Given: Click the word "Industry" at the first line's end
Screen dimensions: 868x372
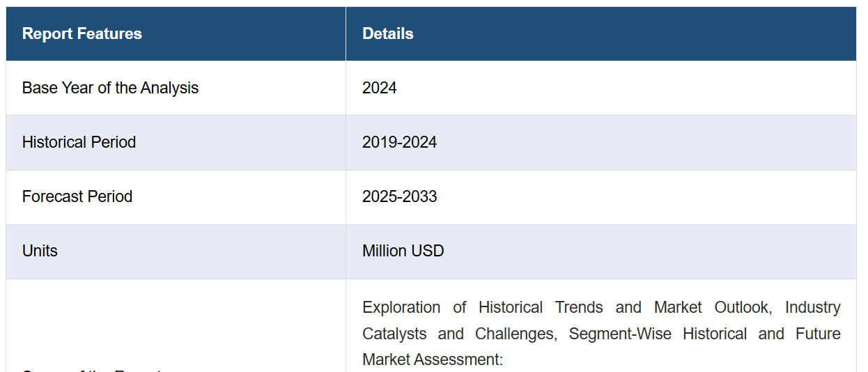Looking at the screenshot, I should (812, 307).
